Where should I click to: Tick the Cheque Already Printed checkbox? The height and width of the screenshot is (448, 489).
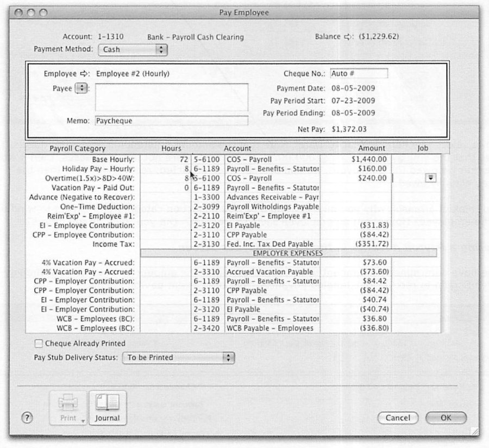(39, 344)
